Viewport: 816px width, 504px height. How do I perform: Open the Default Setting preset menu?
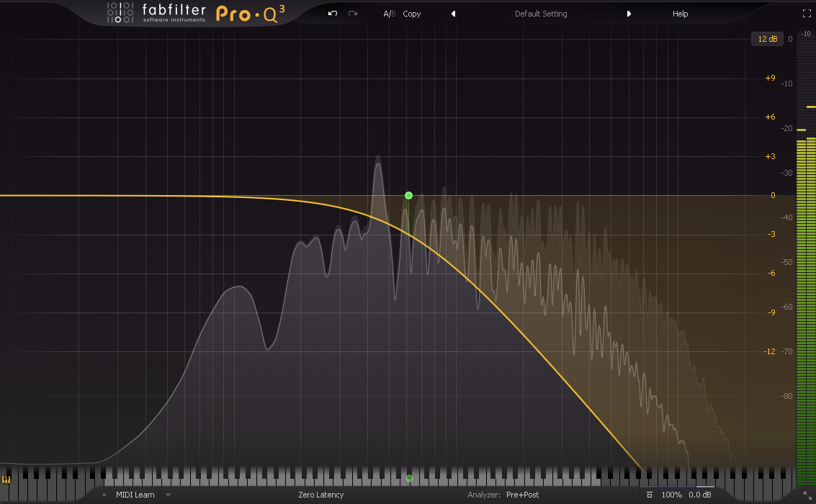click(x=541, y=14)
